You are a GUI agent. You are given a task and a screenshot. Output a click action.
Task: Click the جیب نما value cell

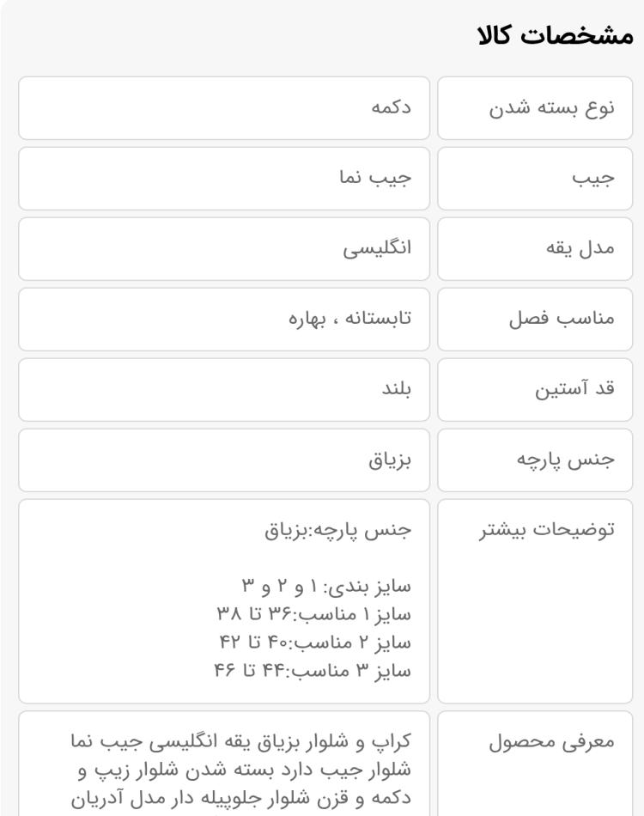pos(224,179)
